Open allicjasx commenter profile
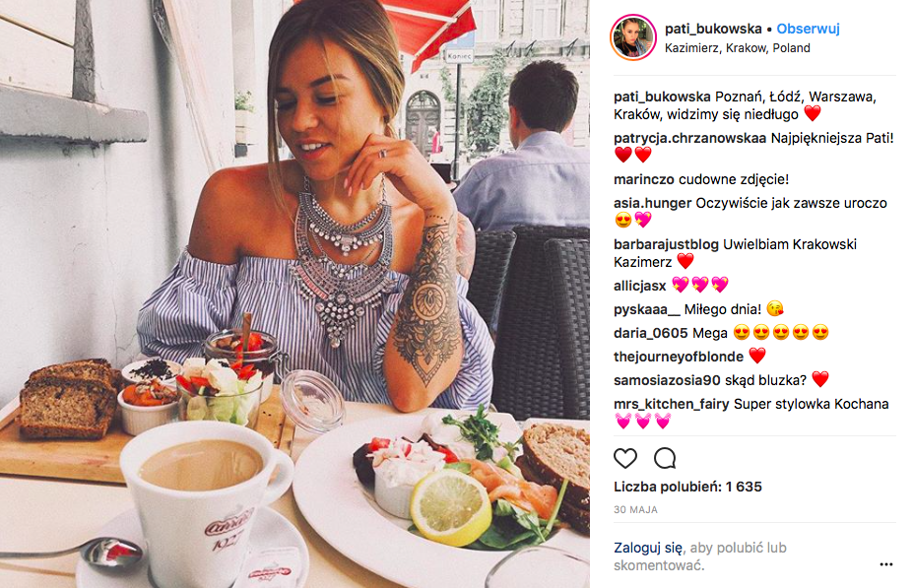The image size is (913, 588). pyautogui.click(x=640, y=286)
